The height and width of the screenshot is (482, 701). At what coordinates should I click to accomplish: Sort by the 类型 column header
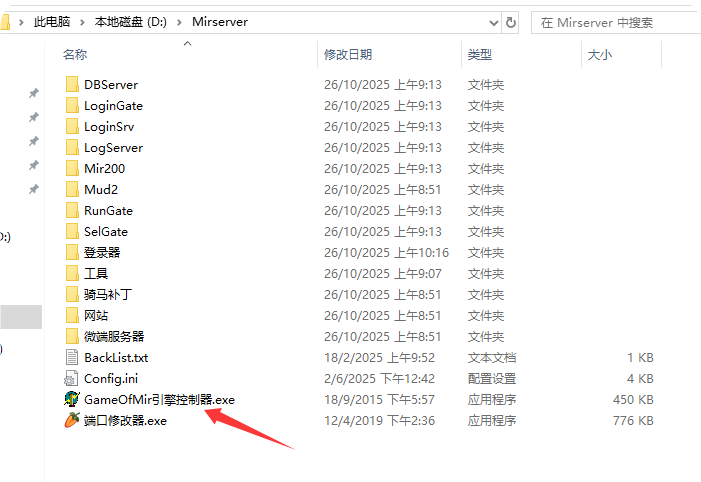pyautogui.click(x=480, y=54)
